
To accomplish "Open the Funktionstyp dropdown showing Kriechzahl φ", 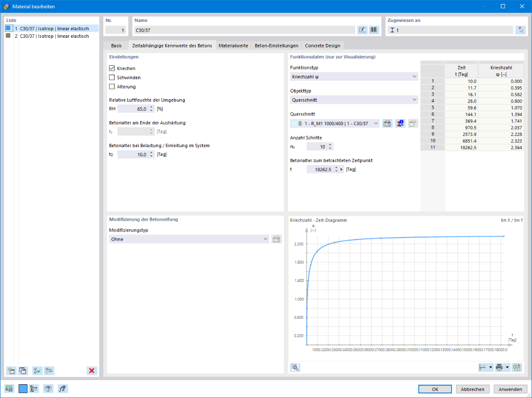I will [354, 77].
